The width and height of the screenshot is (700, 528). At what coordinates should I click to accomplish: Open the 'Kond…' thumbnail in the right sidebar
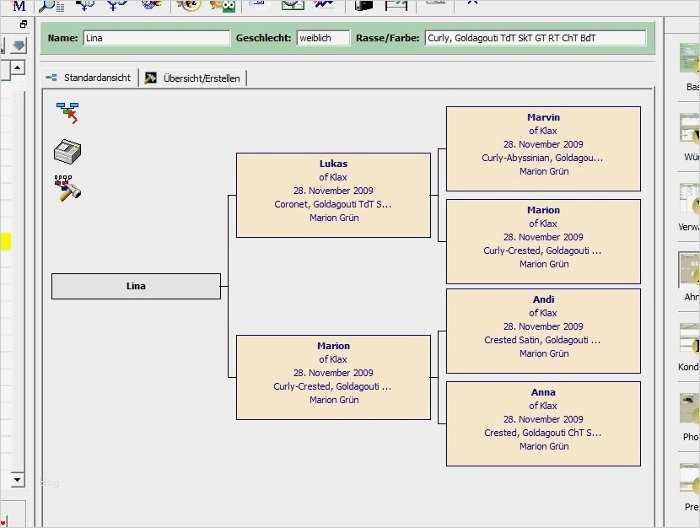pos(690,339)
